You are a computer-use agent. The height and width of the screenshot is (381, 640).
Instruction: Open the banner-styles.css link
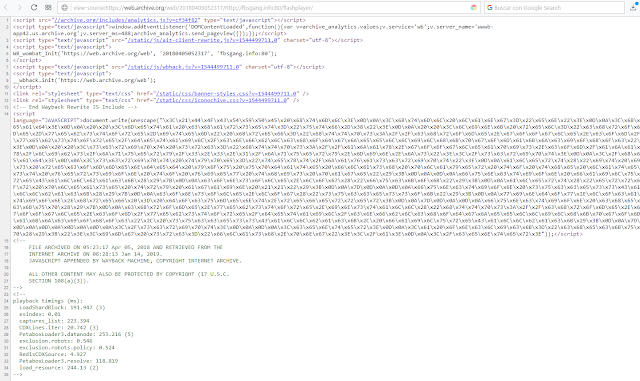(227, 94)
